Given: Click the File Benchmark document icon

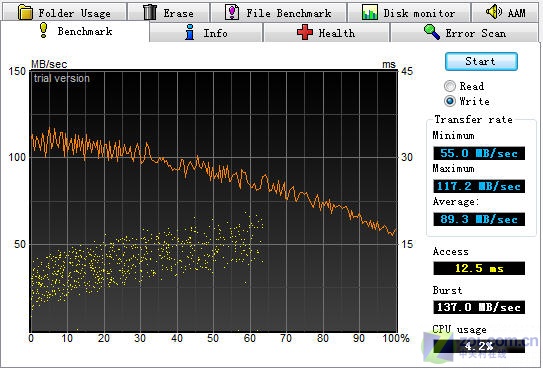Looking at the screenshot, I should [231, 12].
